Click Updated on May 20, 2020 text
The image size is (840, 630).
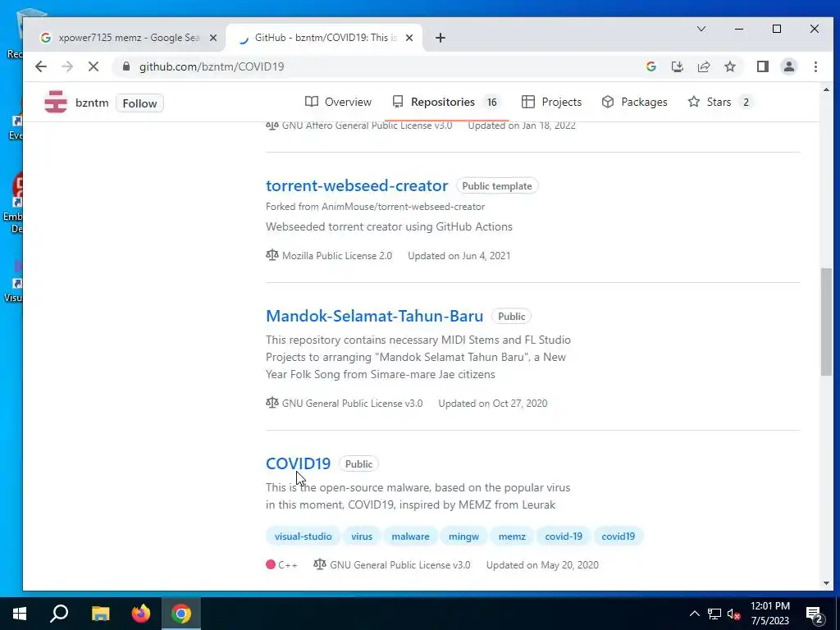click(x=542, y=564)
